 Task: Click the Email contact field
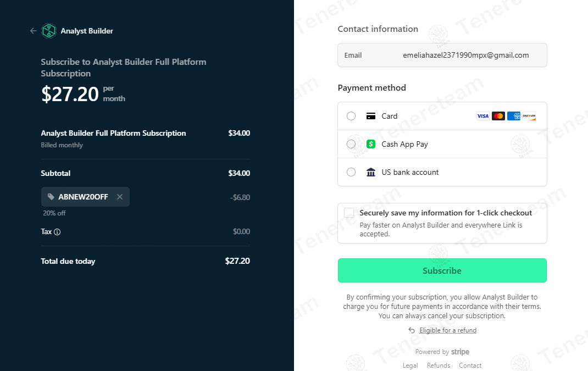click(442, 55)
